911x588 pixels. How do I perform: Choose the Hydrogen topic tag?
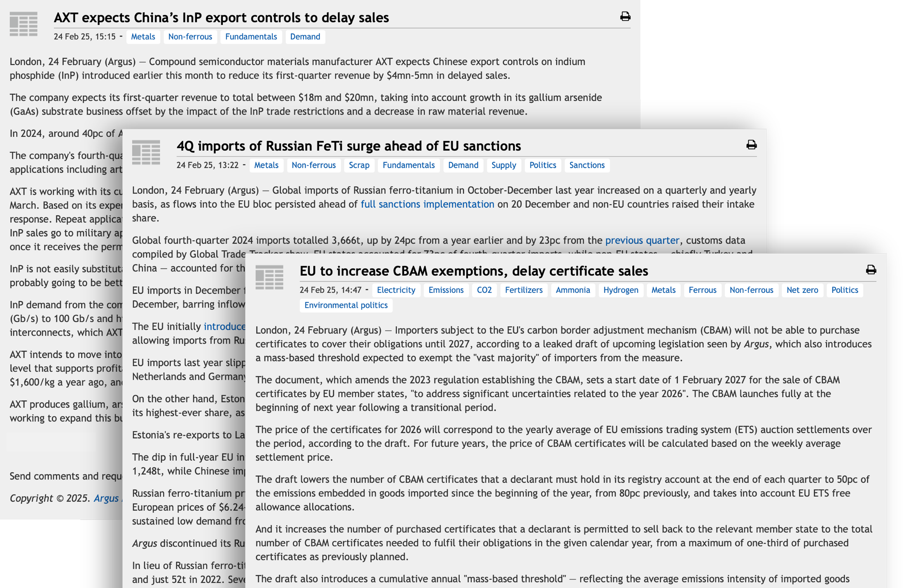(620, 290)
